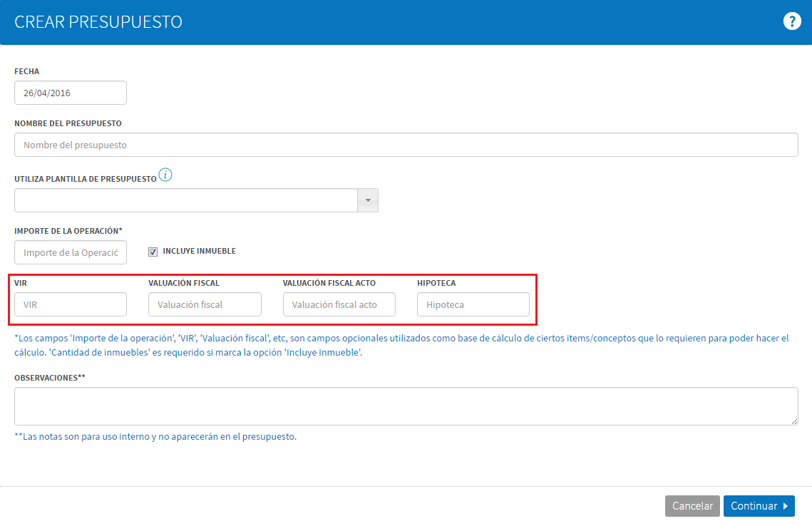This screenshot has width=812, height=526.
Task: Click the CREAR PRESUPUESTO header title
Action: (x=98, y=22)
